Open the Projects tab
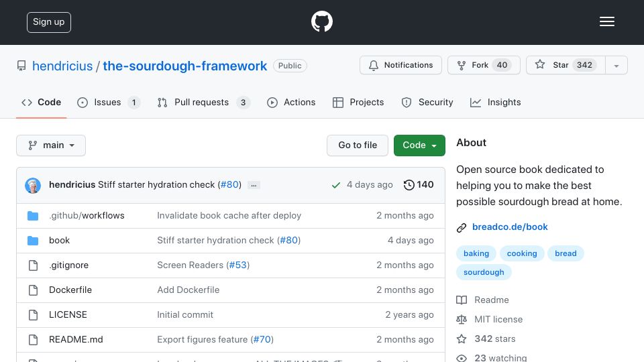 pyautogui.click(x=358, y=102)
